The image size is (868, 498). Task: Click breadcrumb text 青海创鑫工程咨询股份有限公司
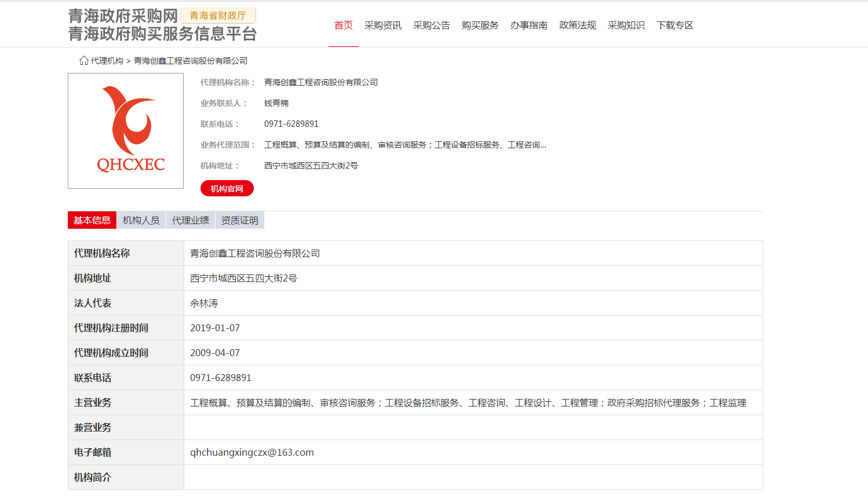tap(191, 61)
